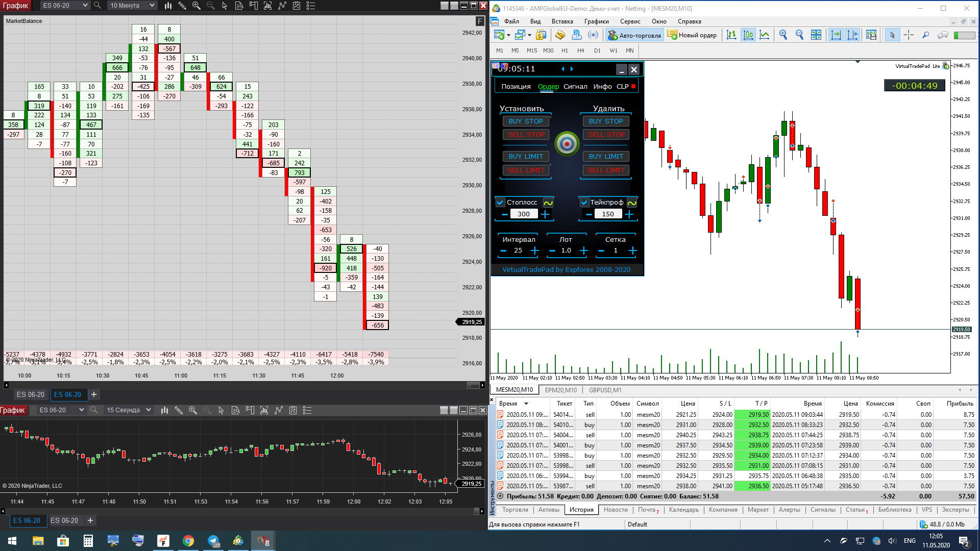Open the Сервис menu
Screen dimensions: 980x551
(x=630, y=21)
